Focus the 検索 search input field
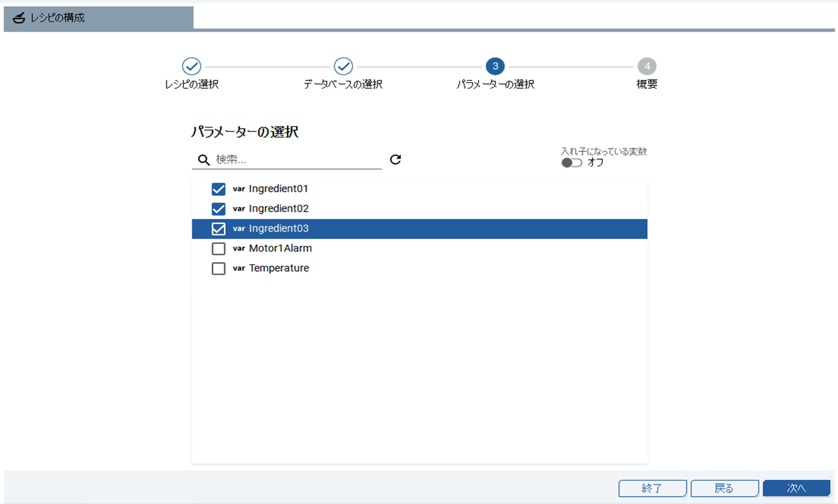Viewport: 838px width, 504px height. tap(297, 160)
